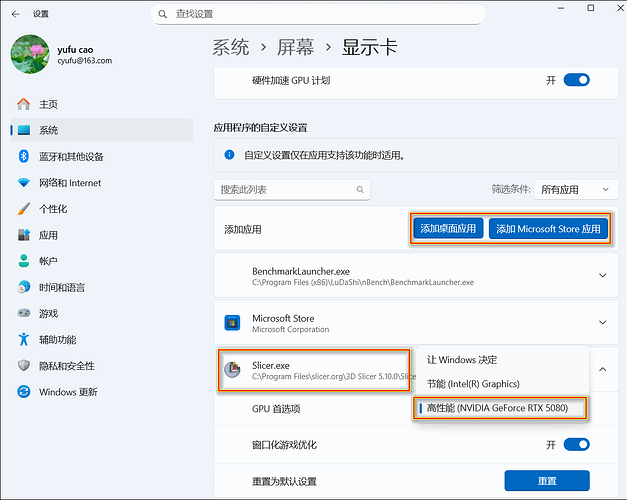Click the Slicer.exe app icon
Screen dimensions: 627x500
[x=232, y=370]
